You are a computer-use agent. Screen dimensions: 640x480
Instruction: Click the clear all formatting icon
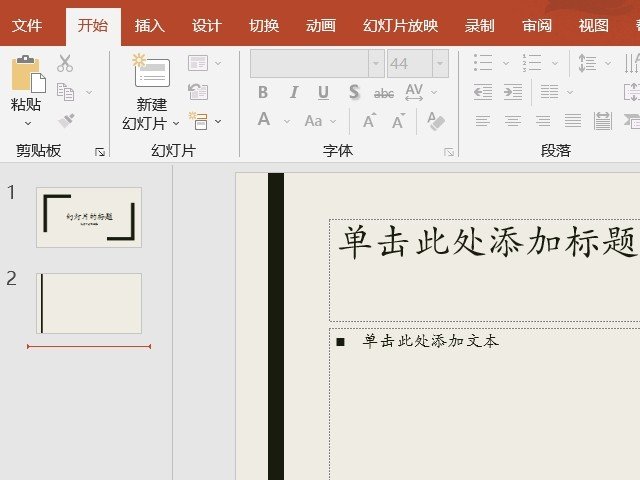tap(436, 121)
